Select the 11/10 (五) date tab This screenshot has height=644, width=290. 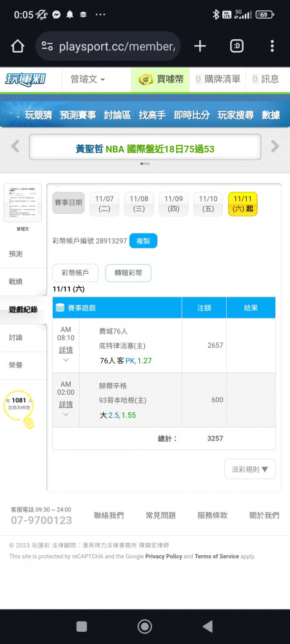pyautogui.click(x=208, y=204)
